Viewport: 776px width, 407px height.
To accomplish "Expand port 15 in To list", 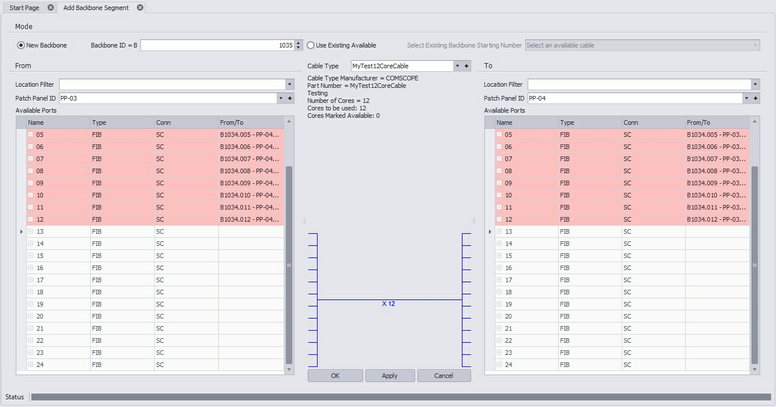I will pyautogui.click(x=499, y=255).
